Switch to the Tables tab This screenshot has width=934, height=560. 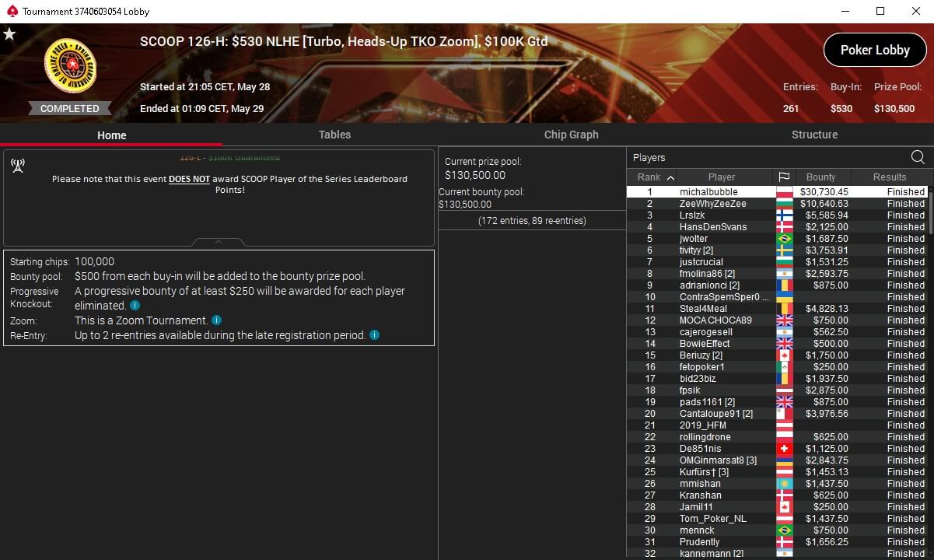pyautogui.click(x=334, y=135)
